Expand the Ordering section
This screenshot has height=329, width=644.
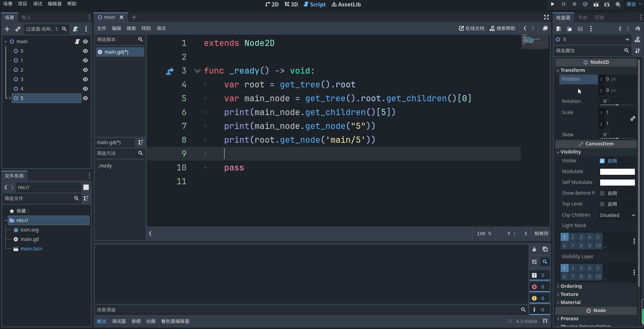click(x=571, y=286)
